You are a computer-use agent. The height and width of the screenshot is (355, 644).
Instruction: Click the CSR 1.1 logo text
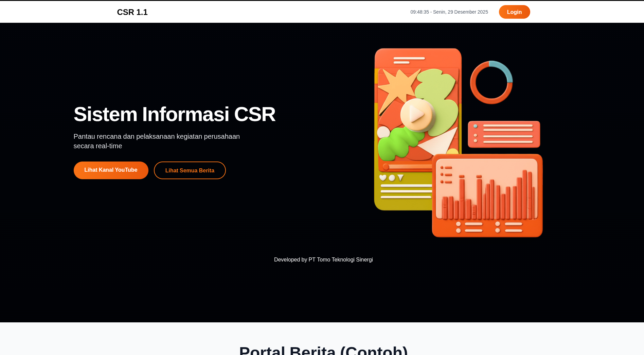point(132,12)
